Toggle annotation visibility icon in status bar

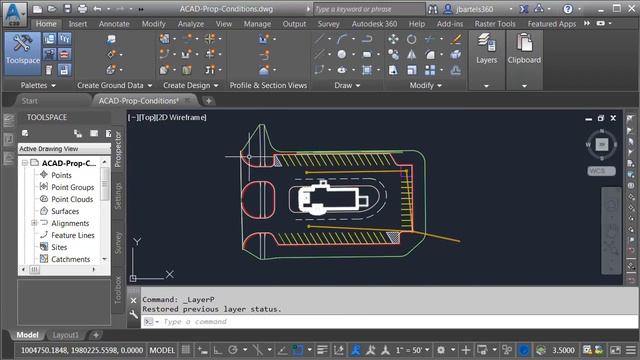tap(356, 350)
